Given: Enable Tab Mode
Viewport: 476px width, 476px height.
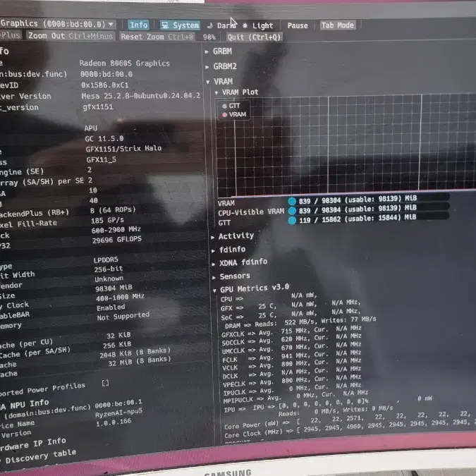Looking at the screenshot, I should coord(338,25).
